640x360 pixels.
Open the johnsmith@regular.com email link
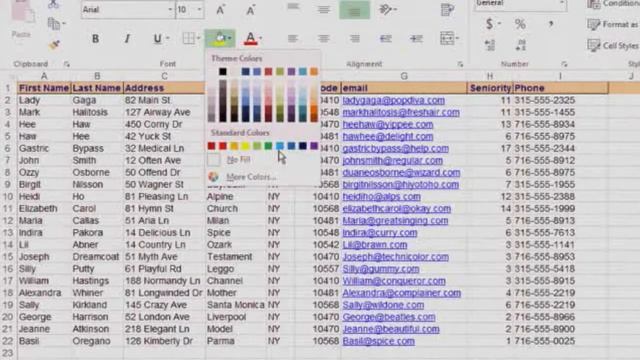(393, 161)
